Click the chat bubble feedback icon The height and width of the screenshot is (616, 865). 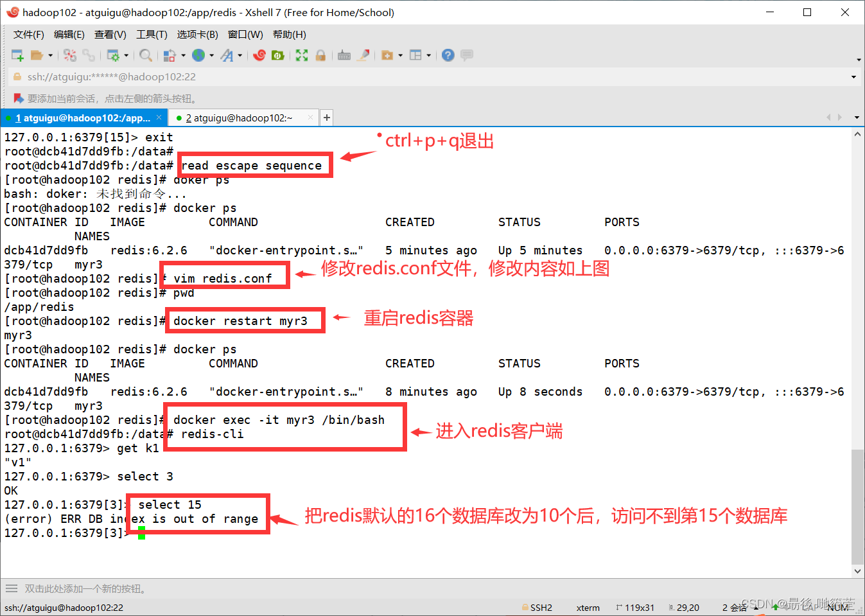467,56
